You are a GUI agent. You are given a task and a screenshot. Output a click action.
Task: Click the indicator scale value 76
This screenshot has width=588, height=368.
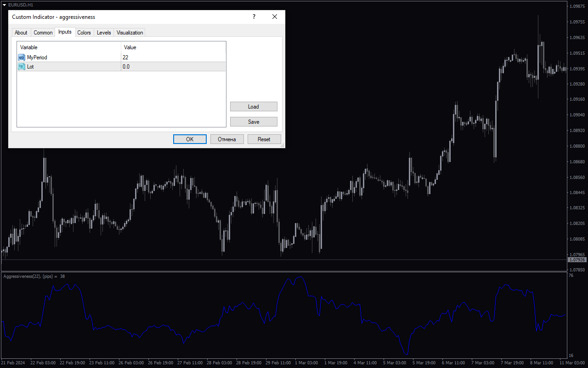pyautogui.click(x=571, y=276)
